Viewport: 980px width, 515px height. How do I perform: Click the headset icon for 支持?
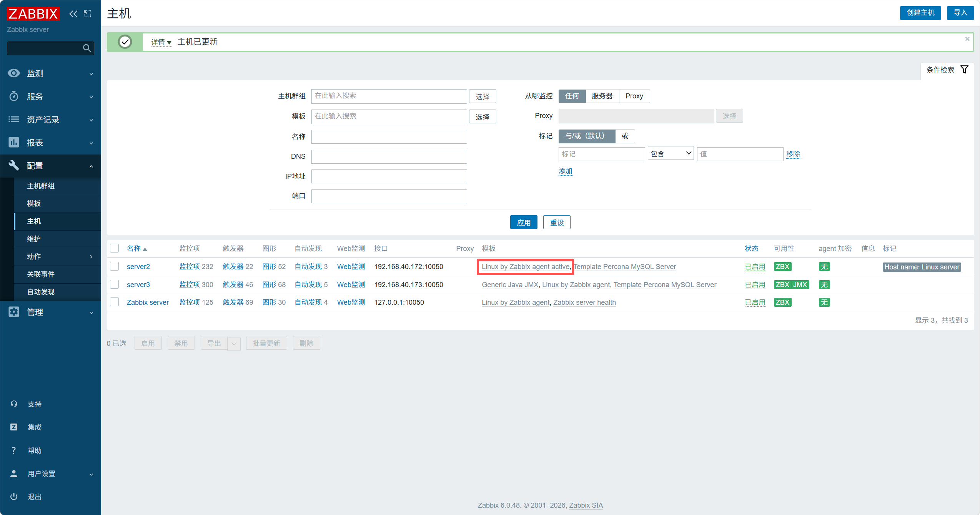14,404
